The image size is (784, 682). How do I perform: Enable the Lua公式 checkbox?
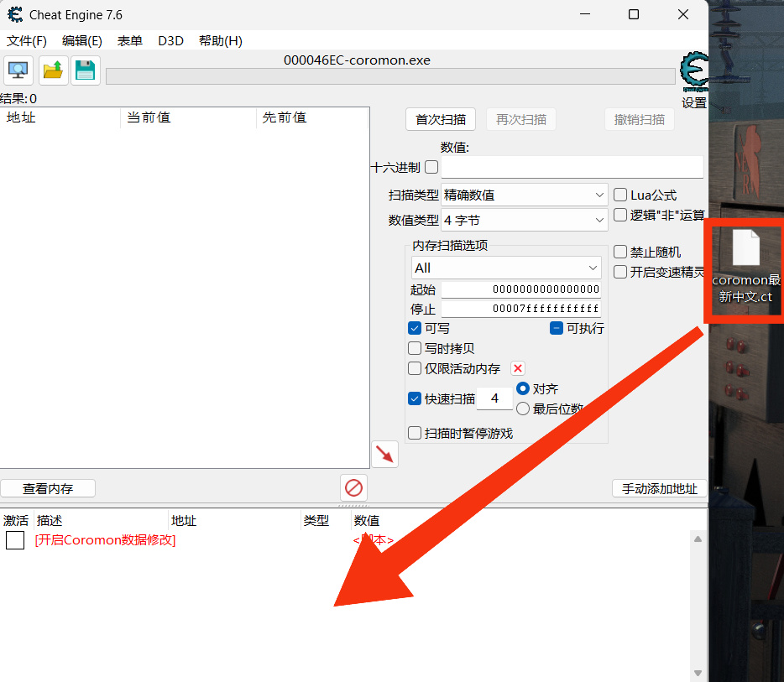[x=620, y=195]
